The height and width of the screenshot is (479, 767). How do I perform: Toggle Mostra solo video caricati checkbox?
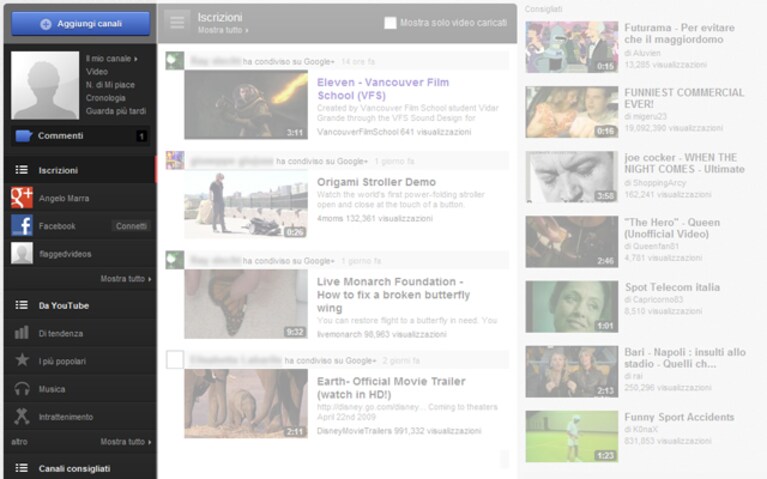point(390,23)
